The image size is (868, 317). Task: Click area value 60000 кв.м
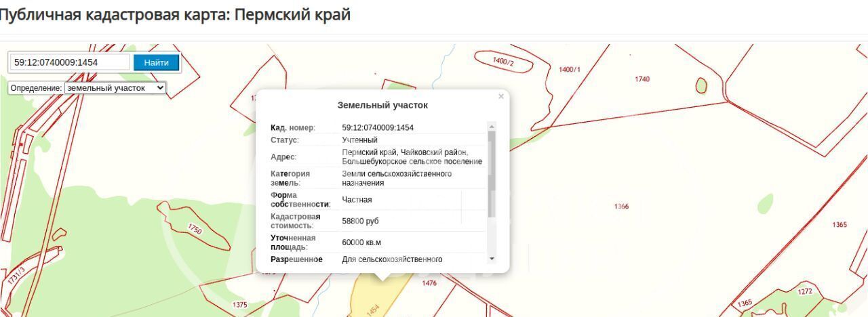coord(361,242)
